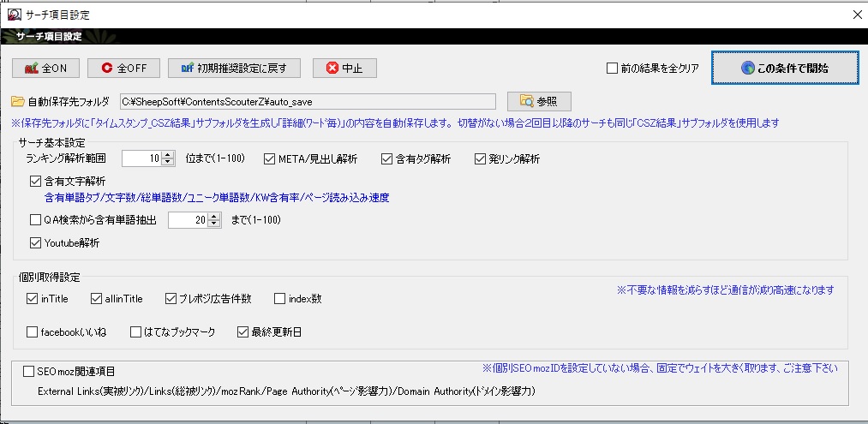Toggle META/見出し解析 checkbox
Screen dimensions: 868x424
(270, 158)
